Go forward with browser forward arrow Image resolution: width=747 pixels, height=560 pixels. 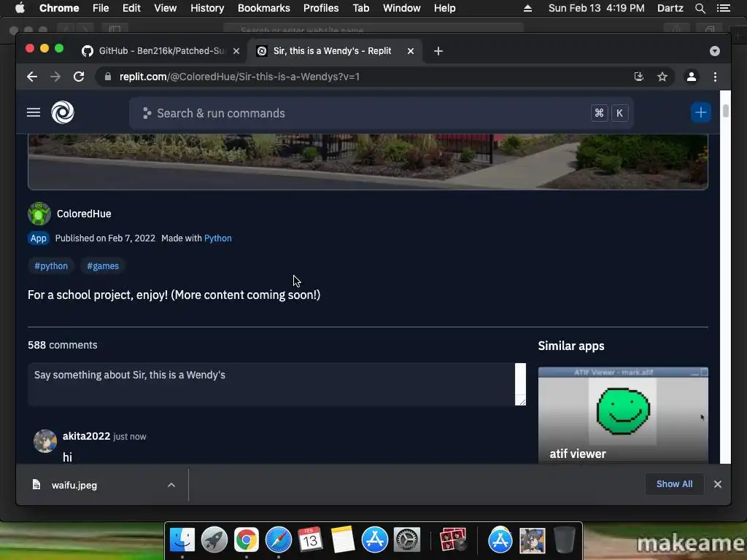pyautogui.click(x=55, y=77)
